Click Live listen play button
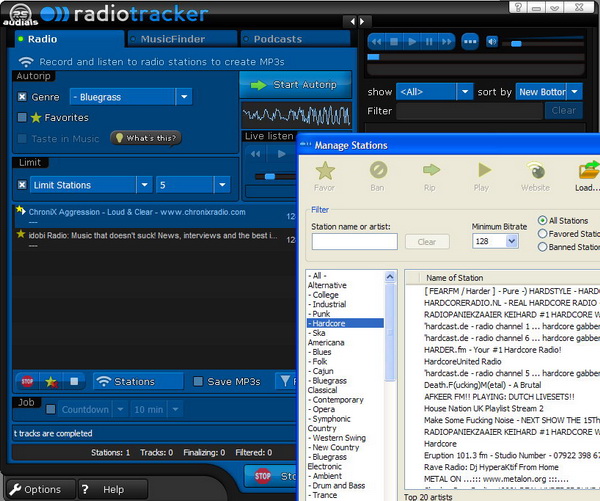This screenshot has height=501, width=600. pyautogui.click(x=281, y=154)
